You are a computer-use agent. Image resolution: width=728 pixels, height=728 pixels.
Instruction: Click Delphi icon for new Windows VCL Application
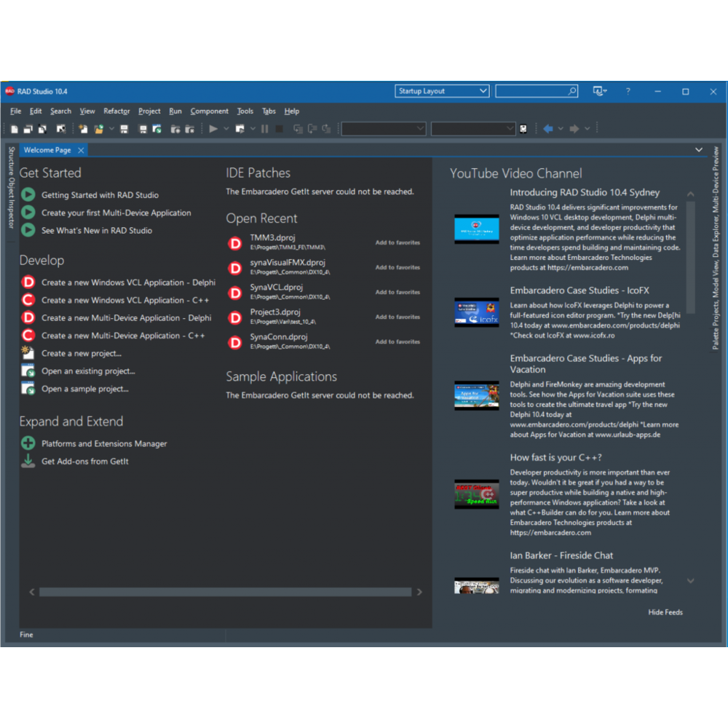[28, 282]
